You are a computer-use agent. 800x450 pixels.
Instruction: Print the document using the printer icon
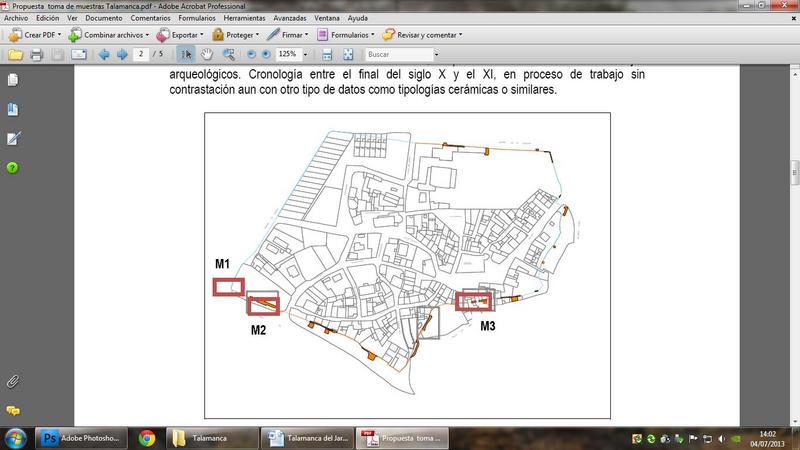[36, 54]
